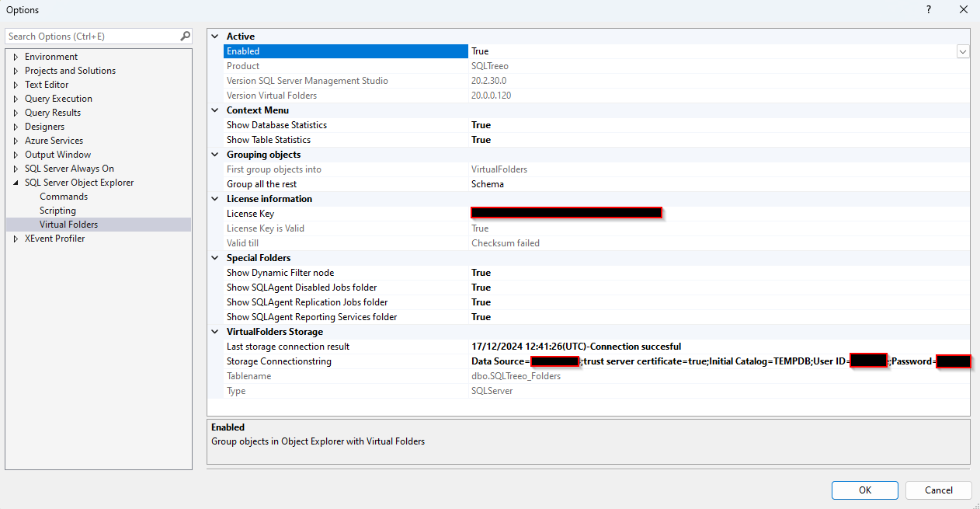This screenshot has height=509, width=980.
Task: Expand the Query Execution node
Action: click(x=16, y=99)
